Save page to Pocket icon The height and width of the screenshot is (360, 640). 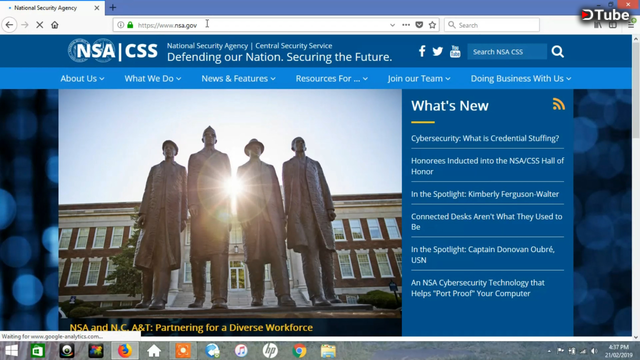(419, 25)
